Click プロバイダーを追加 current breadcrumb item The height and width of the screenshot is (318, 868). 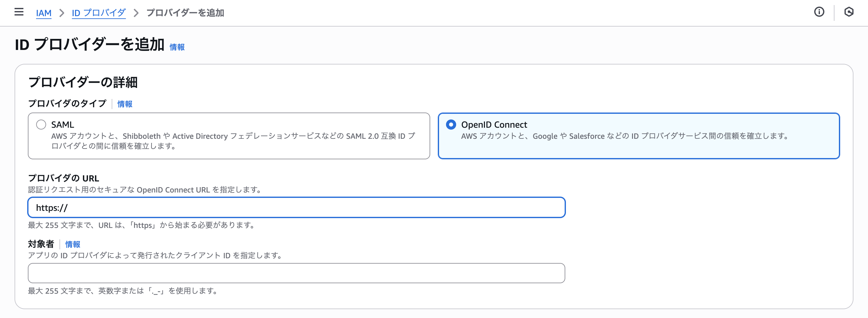click(x=185, y=13)
